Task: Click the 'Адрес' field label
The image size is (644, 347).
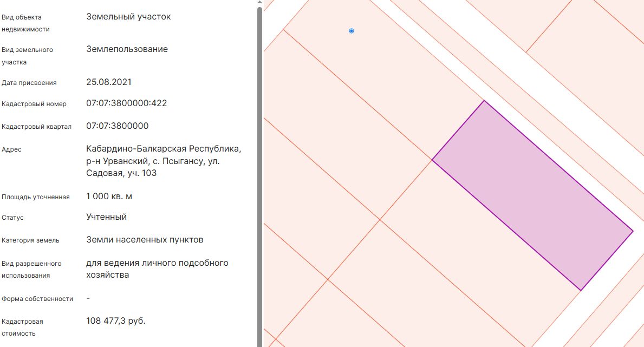Action: coord(11,149)
